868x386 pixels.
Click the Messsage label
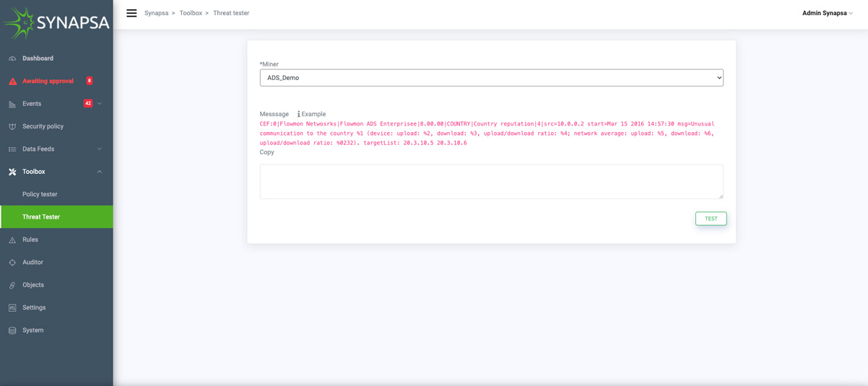[x=274, y=114]
